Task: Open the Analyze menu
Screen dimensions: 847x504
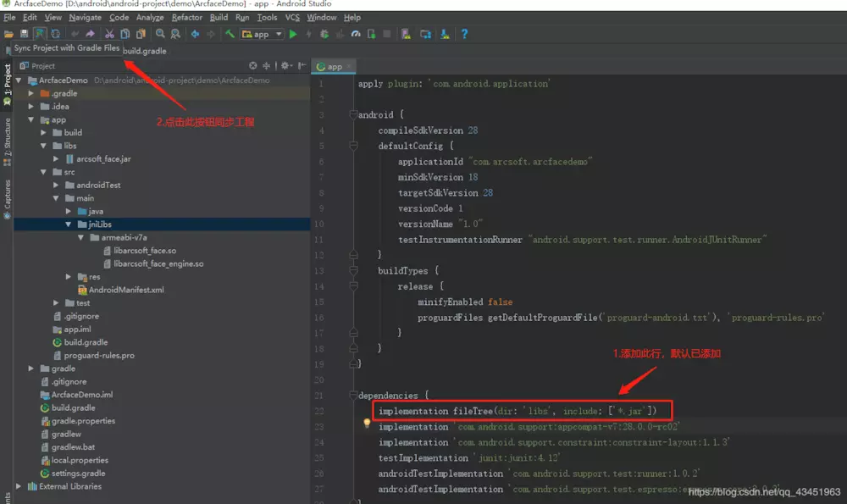Action: [x=150, y=17]
